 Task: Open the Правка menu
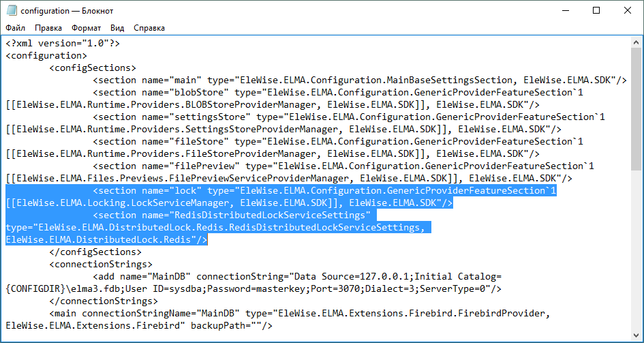(48, 28)
